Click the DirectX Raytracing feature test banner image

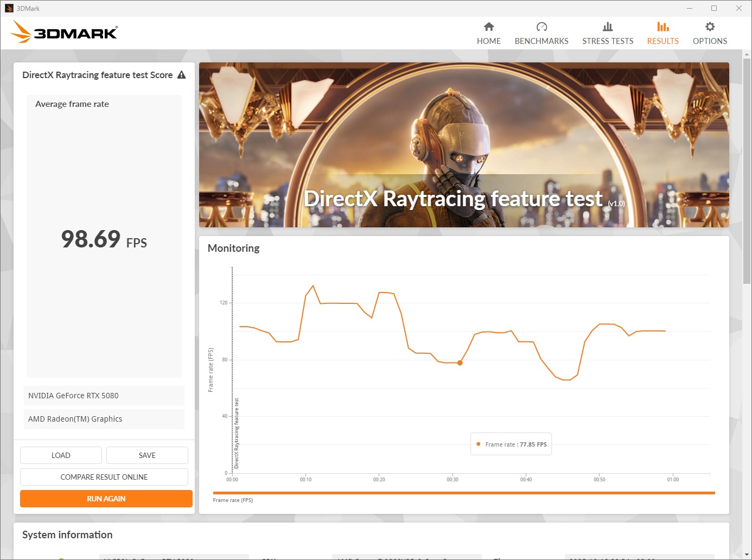pyautogui.click(x=464, y=145)
